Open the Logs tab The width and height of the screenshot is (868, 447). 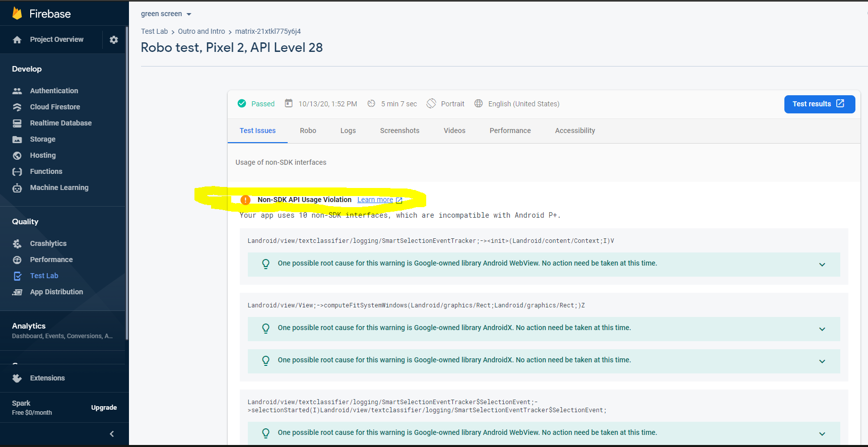[x=348, y=131]
